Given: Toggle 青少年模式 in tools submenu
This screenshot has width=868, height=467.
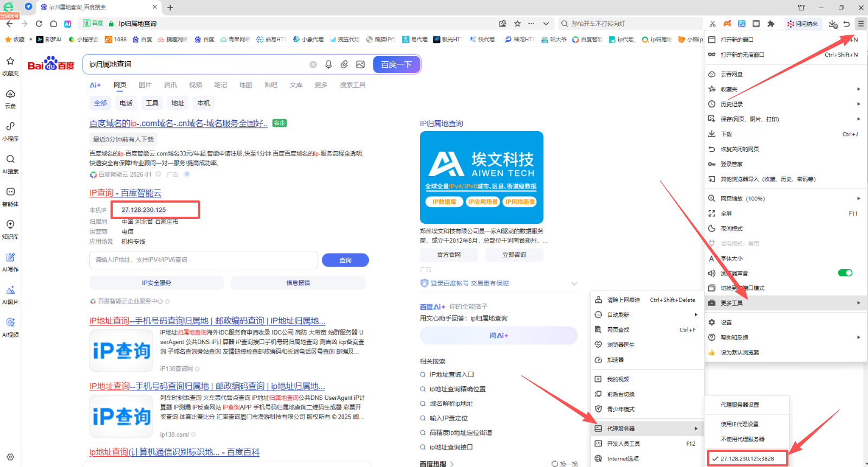Looking at the screenshot, I should click(647, 409).
